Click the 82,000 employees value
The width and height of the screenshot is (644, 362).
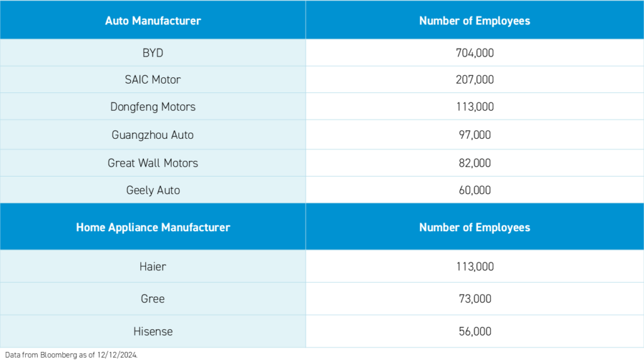(x=475, y=163)
